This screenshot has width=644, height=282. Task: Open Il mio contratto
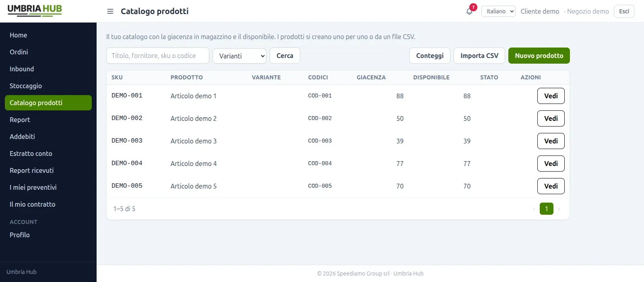(48, 204)
